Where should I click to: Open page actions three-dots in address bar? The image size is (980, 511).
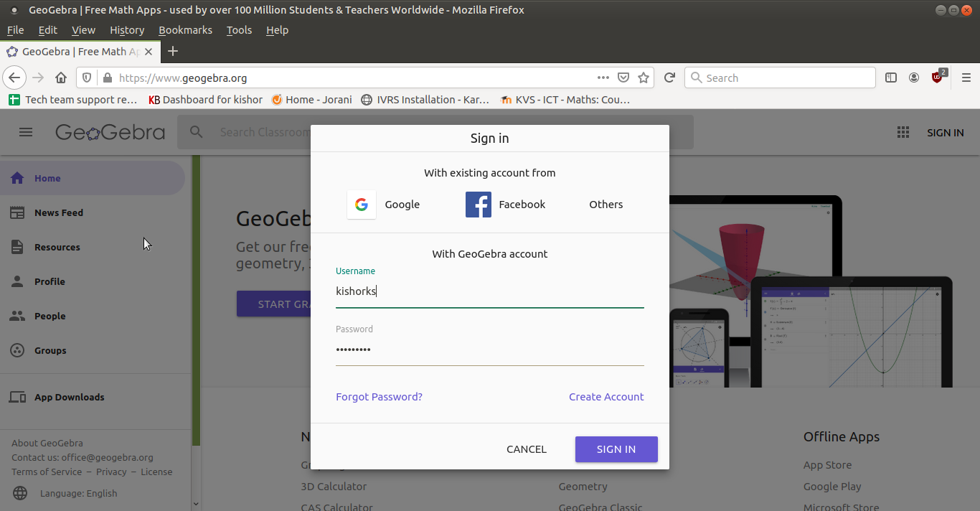pyautogui.click(x=603, y=78)
